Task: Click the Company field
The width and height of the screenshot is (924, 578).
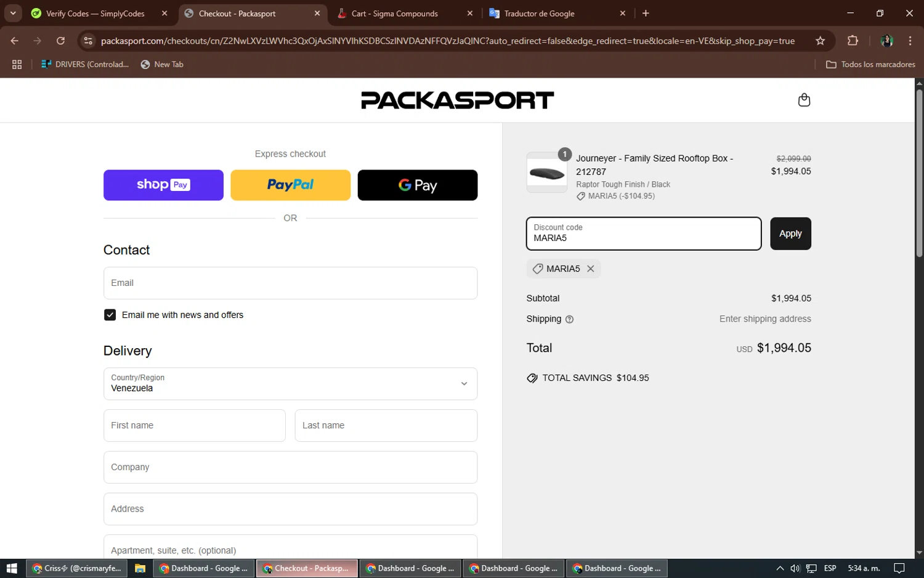Action: click(290, 467)
